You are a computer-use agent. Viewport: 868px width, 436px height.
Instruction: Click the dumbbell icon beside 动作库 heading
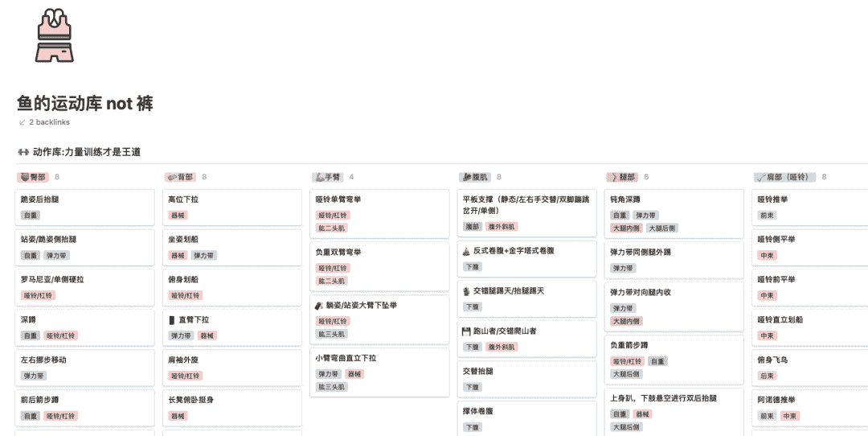(x=23, y=152)
